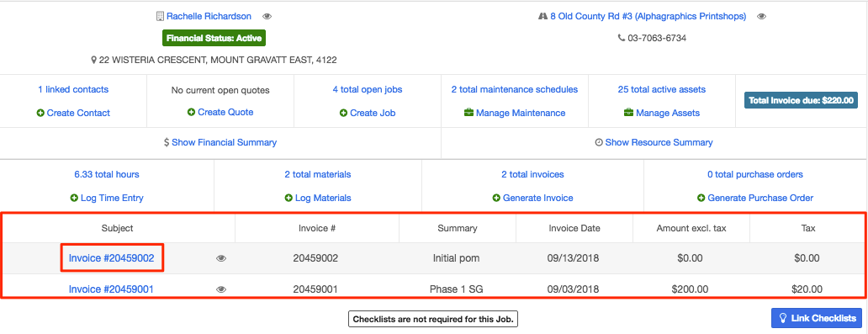
Task: Click eye icon beside Rachelle Richardson
Action: 267,17
